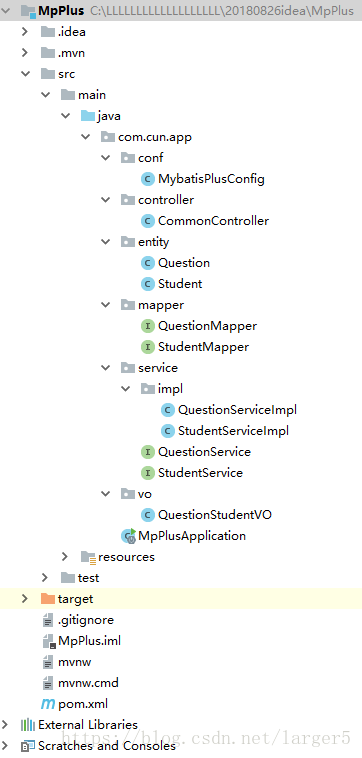This screenshot has height=758, width=362.
Task: Click the External Libraries icon
Action: click(28, 725)
